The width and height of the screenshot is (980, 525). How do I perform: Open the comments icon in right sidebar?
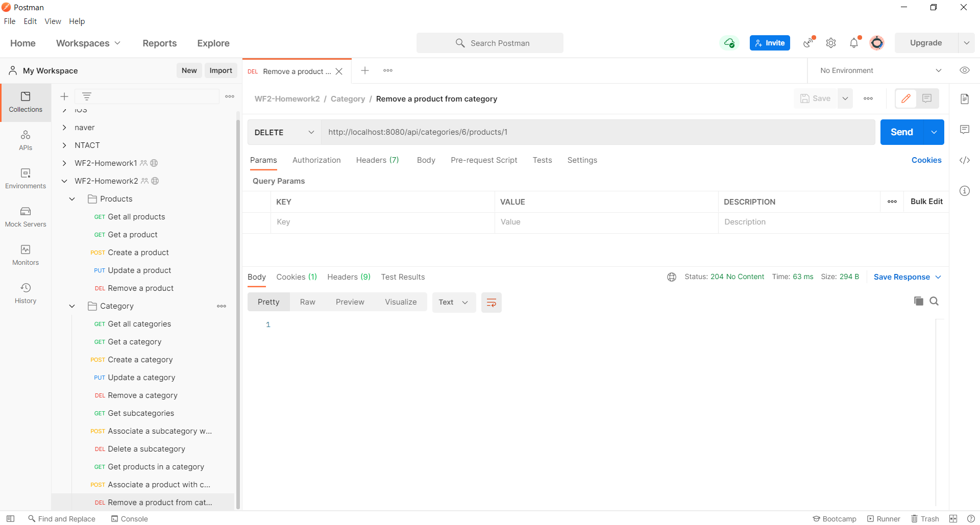point(964,130)
